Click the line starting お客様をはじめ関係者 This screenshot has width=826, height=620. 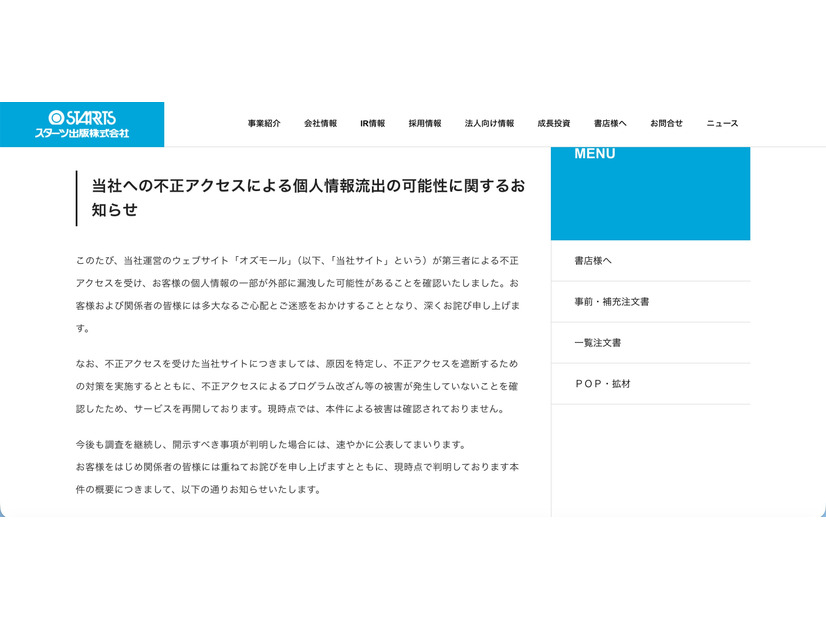point(298,478)
